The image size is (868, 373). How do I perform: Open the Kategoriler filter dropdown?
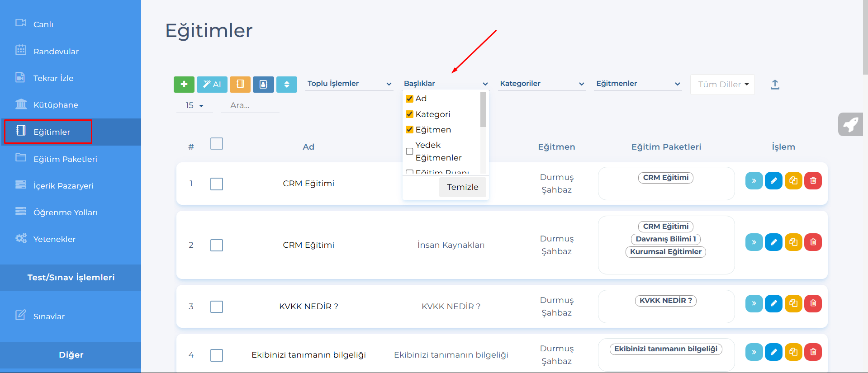click(541, 84)
